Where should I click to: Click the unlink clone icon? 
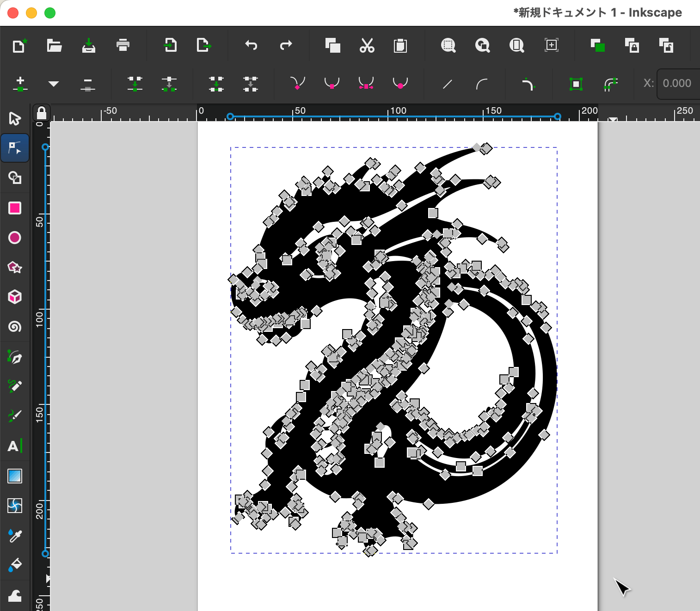(x=666, y=45)
